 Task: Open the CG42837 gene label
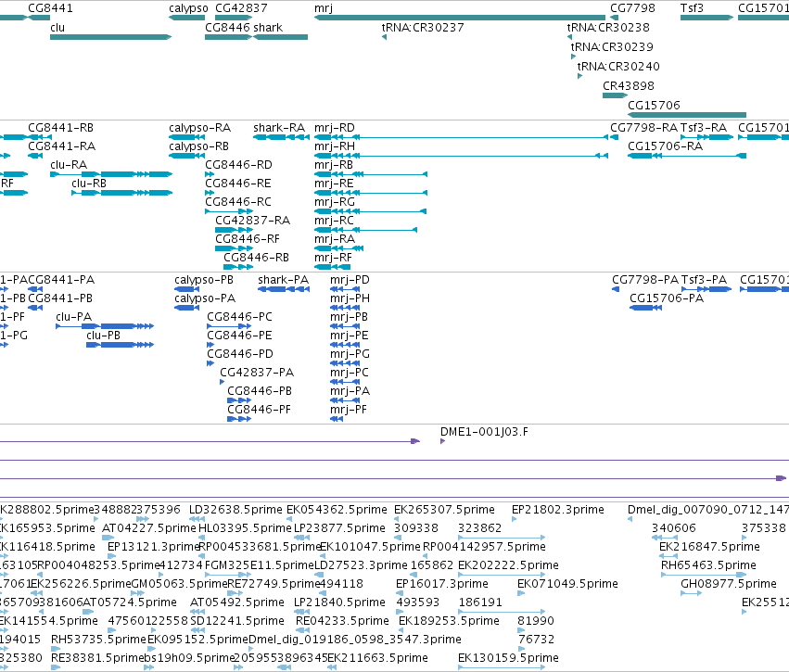point(242,8)
